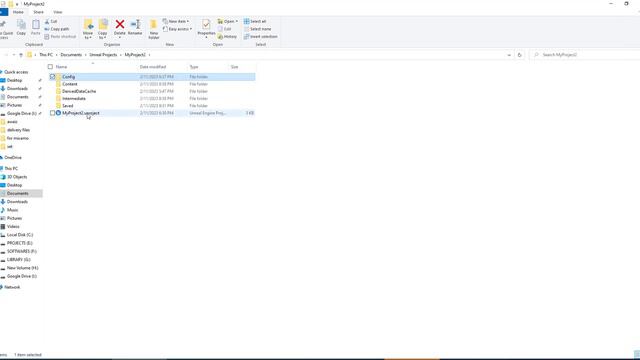Sort by the Type column header
640x360 pixels.
194,67
